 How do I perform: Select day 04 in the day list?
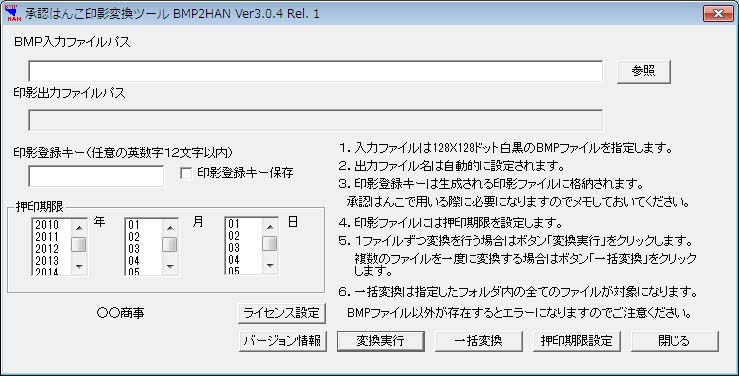[x=234, y=259]
